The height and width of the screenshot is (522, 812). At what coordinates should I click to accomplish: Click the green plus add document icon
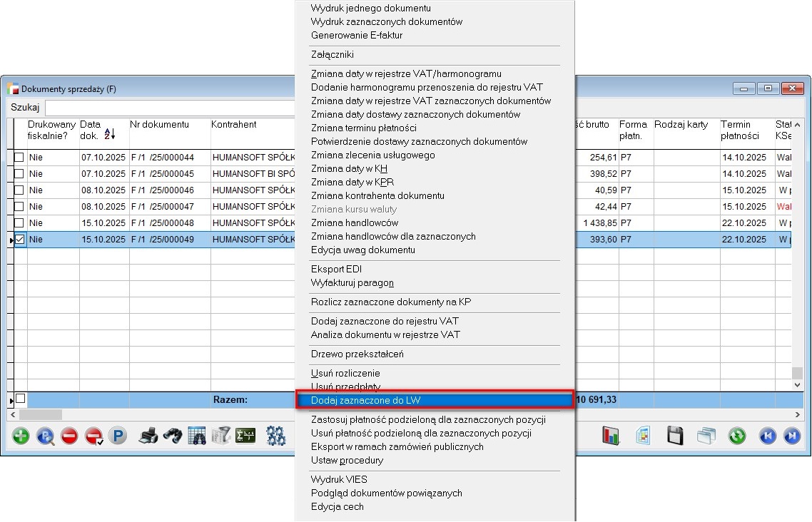[x=21, y=436]
